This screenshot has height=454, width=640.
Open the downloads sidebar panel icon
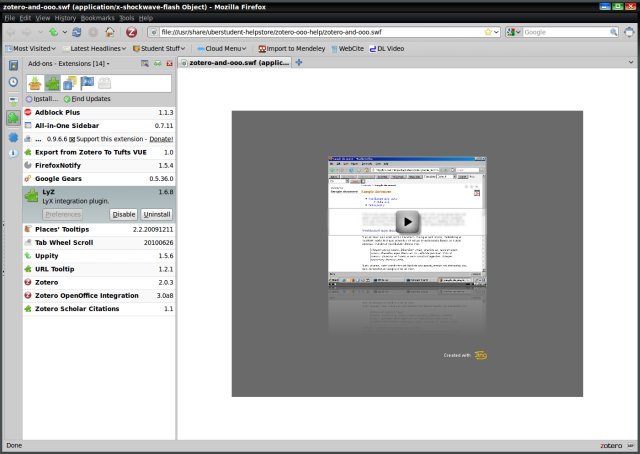tap(13, 101)
